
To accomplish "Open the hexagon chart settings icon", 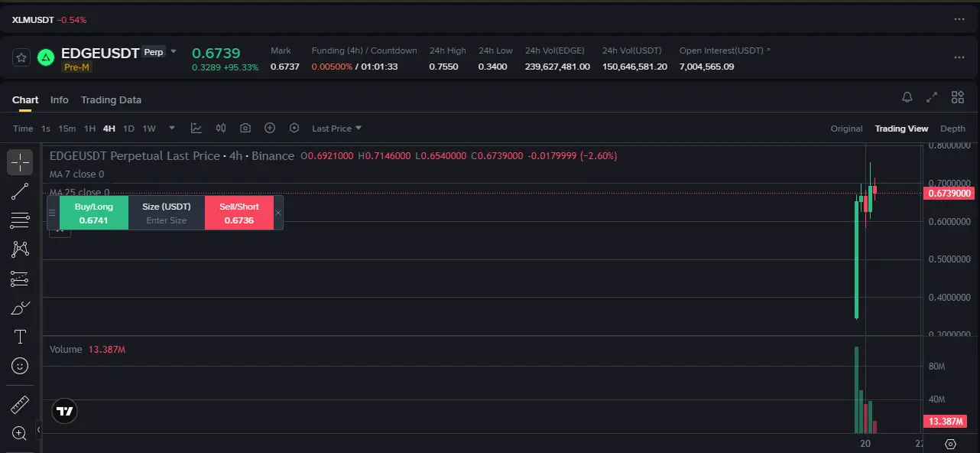I will (294, 128).
